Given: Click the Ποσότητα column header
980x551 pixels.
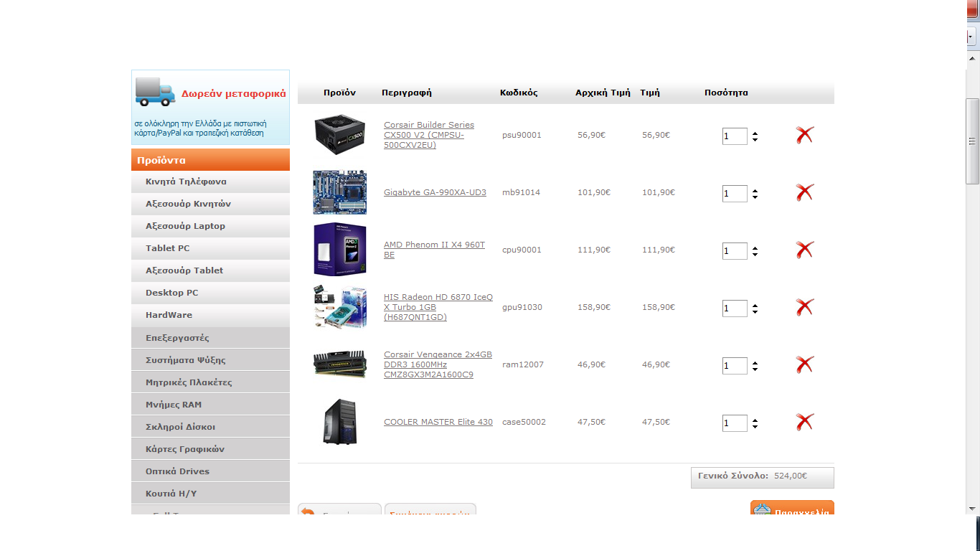Looking at the screenshot, I should click(x=726, y=93).
